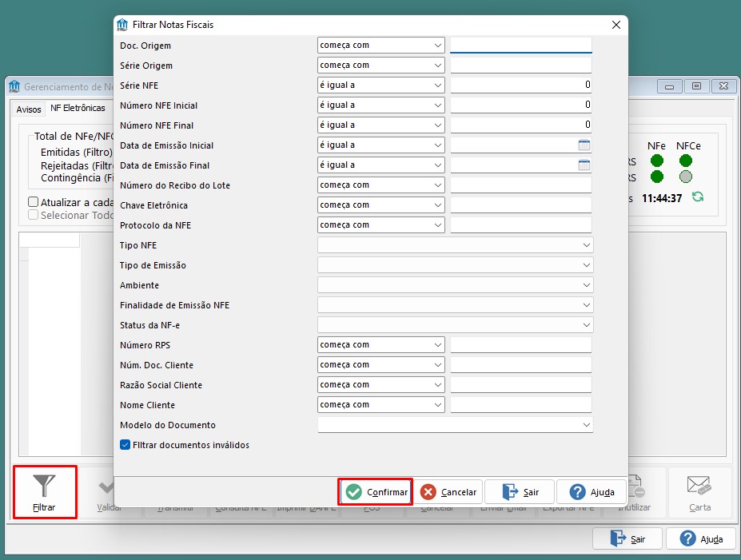Click Ajuda button at bottom of main window
Viewport: 741px width, 560px height.
[701, 538]
